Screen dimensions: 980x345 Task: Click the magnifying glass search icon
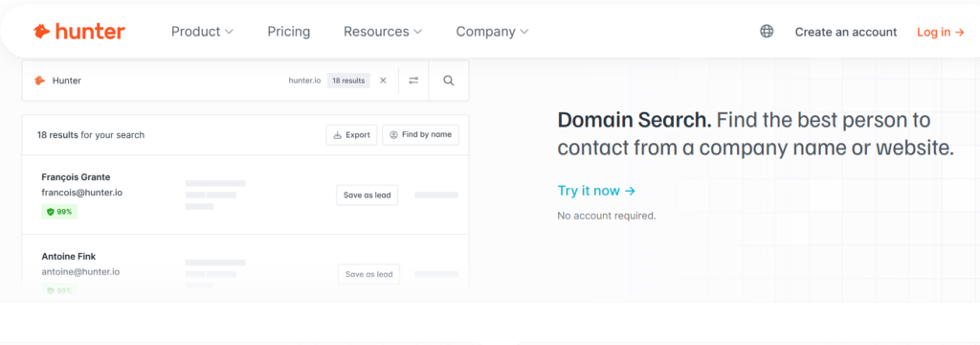click(448, 80)
